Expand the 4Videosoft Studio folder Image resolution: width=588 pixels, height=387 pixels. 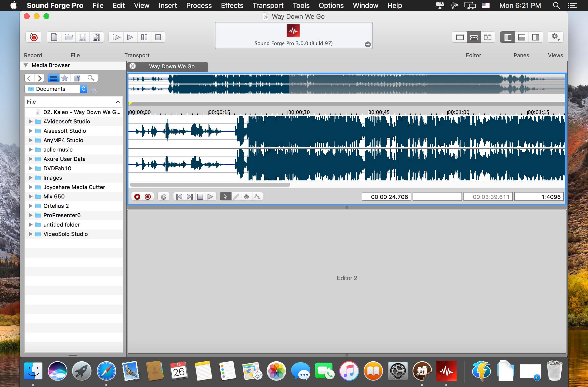click(30, 121)
